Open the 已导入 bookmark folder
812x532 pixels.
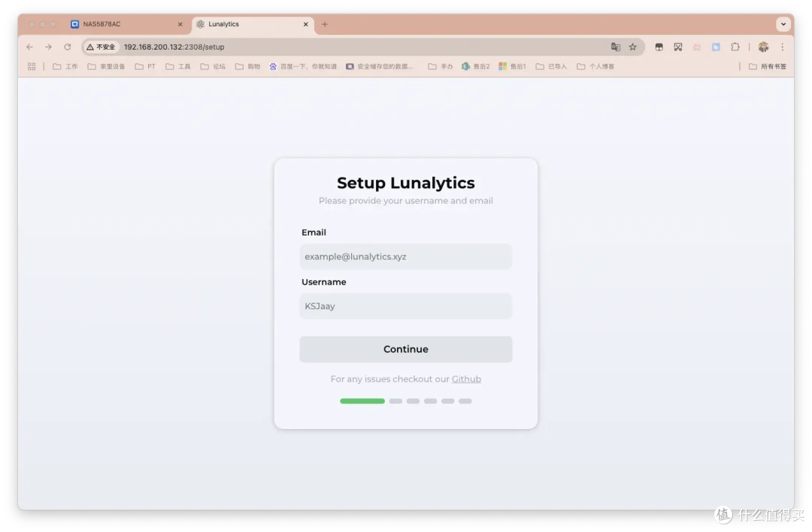click(x=551, y=66)
